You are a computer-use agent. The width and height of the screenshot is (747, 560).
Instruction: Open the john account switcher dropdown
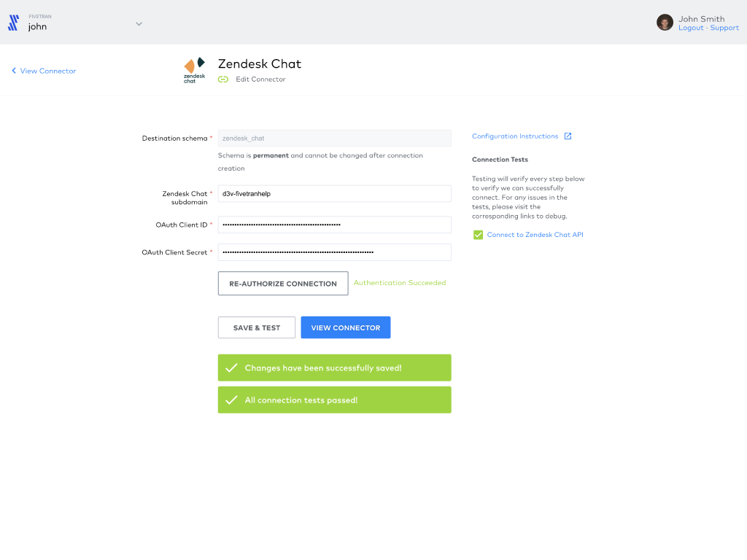[x=139, y=23]
